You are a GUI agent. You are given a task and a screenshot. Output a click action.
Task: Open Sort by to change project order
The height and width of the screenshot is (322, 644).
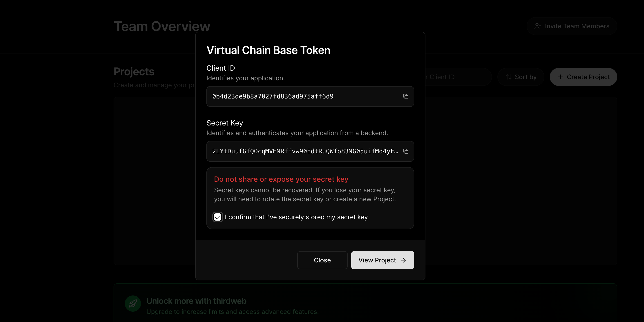pyautogui.click(x=520, y=77)
